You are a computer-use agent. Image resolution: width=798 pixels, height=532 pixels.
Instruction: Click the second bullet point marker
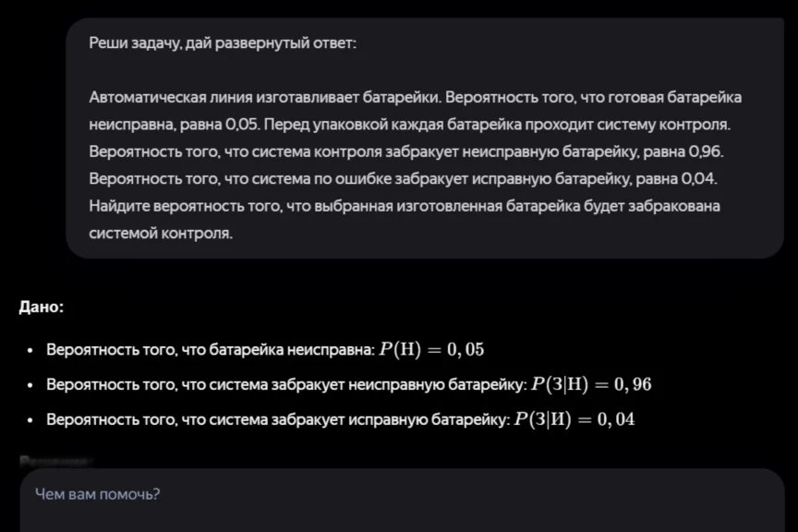pos(30,386)
